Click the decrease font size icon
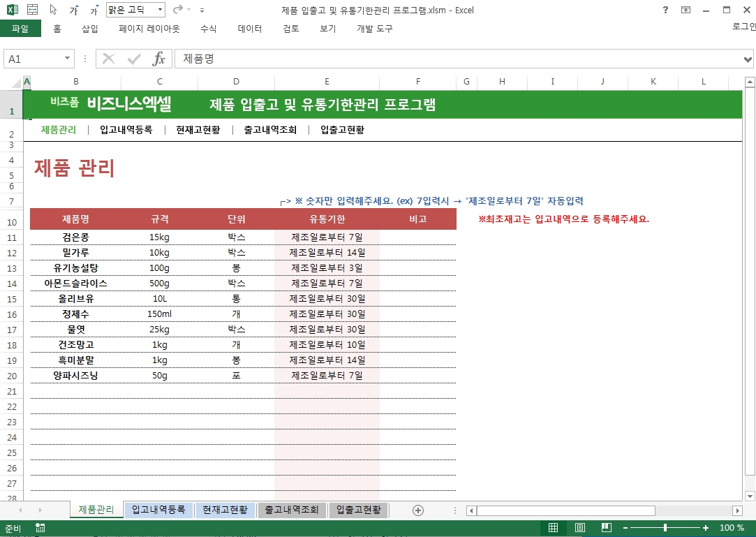The height and width of the screenshot is (537, 756). (x=94, y=10)
